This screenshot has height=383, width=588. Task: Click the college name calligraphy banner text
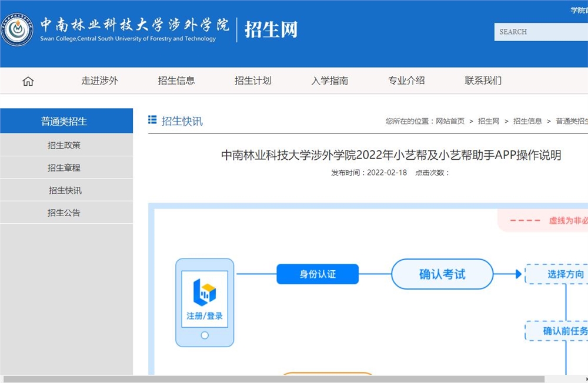pos(135,25)
